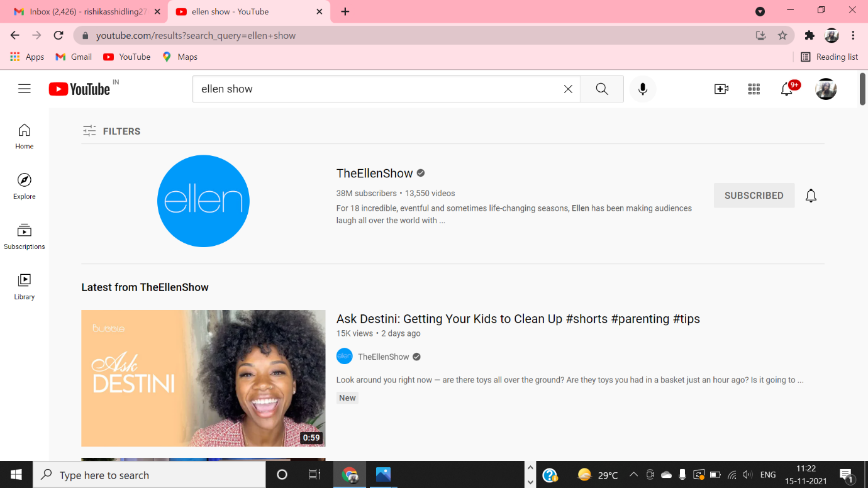868x488 pixels.
Task: Open notifications bell in YouTube header
Action: pyautogui.click(x=787, y=89)
